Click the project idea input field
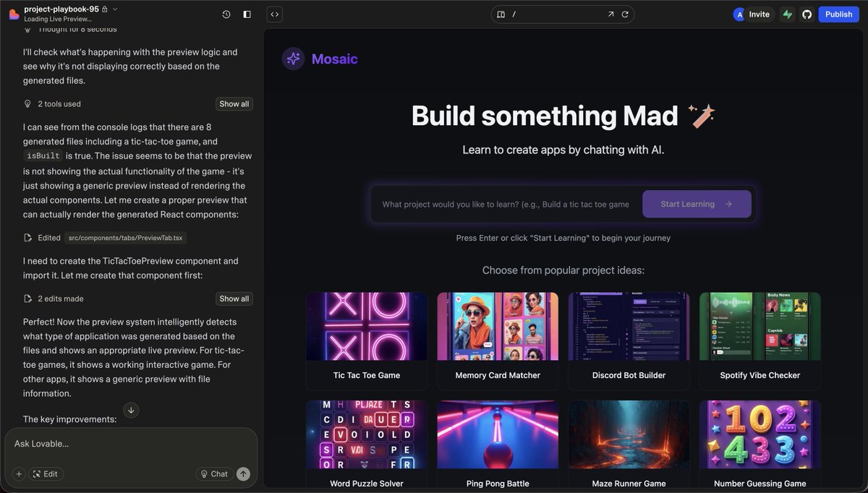 (506, 204)
